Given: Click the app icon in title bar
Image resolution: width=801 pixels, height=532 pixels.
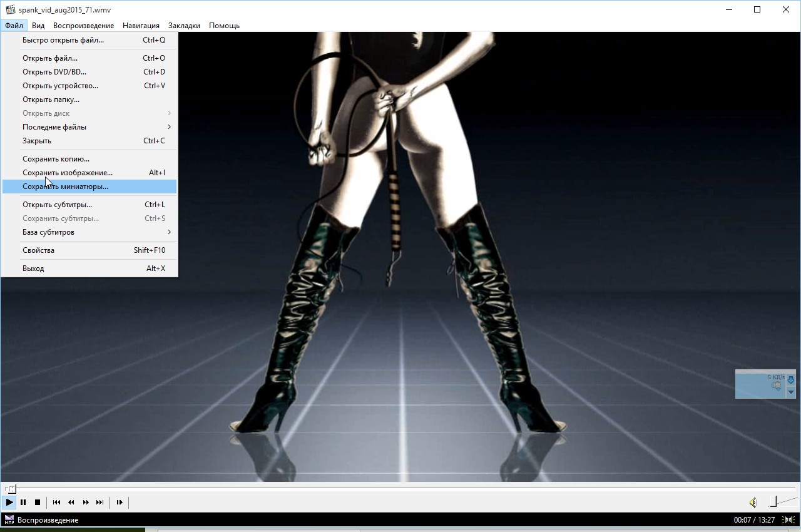Looking at the screenshot, I should 11,9.
